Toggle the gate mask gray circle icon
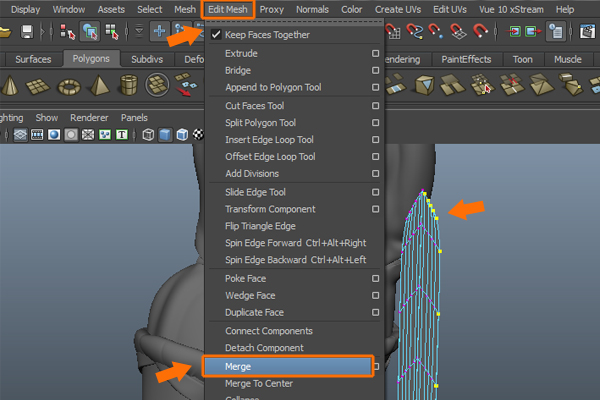The height and width of the screenshot is (400, 600). click(71, 135)
